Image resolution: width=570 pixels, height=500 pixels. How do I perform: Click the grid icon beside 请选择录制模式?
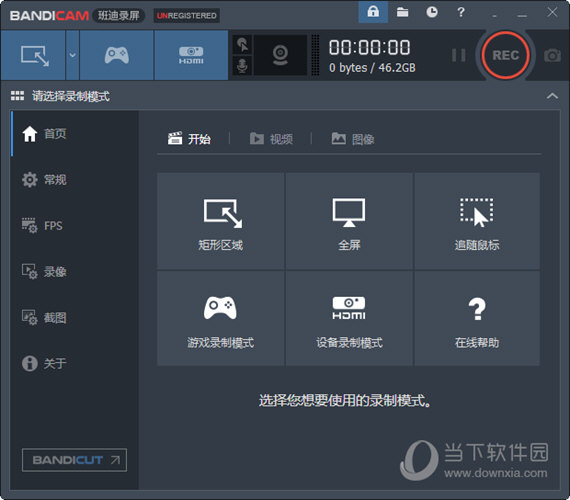click(x=17, y=96)
